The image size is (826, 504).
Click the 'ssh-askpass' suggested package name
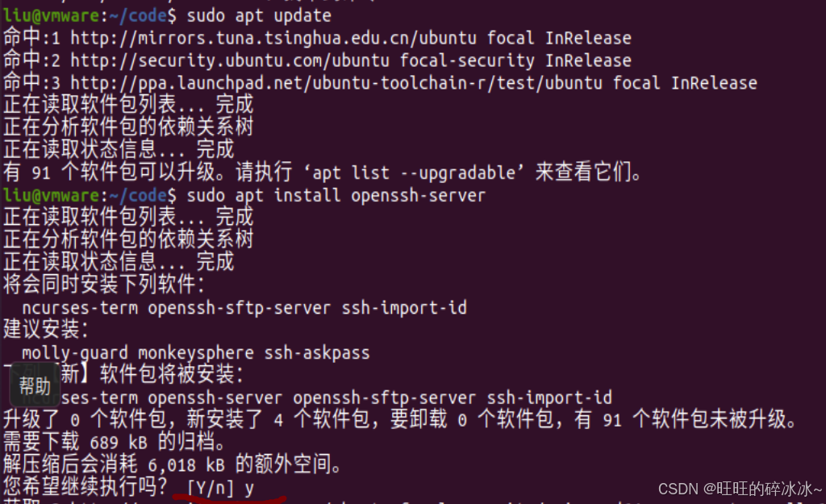tap(316, 353)
